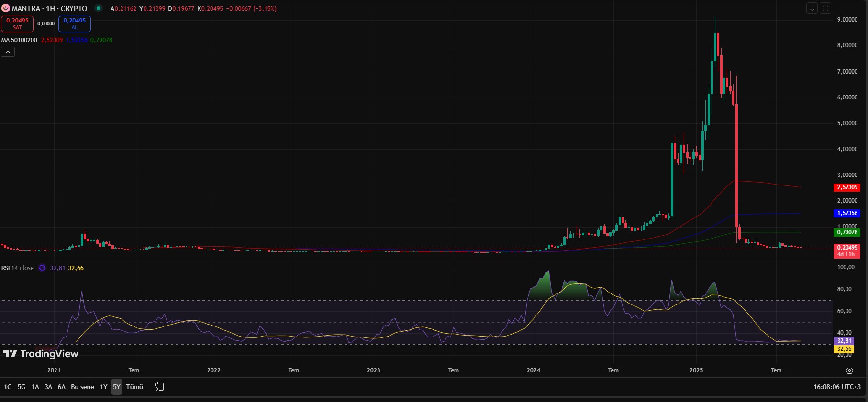Select the active 5Y time range
Screen dimensions: 868x402
coord(117,387)
